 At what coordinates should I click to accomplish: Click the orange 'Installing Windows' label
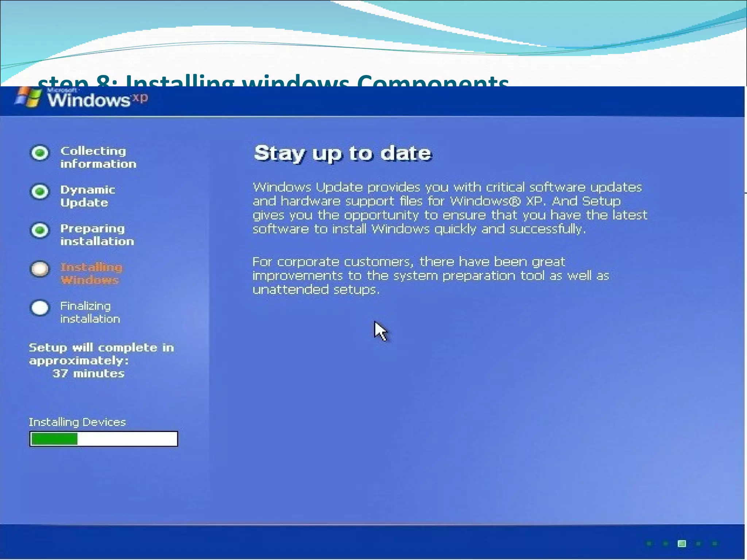(x=91, y=273)
